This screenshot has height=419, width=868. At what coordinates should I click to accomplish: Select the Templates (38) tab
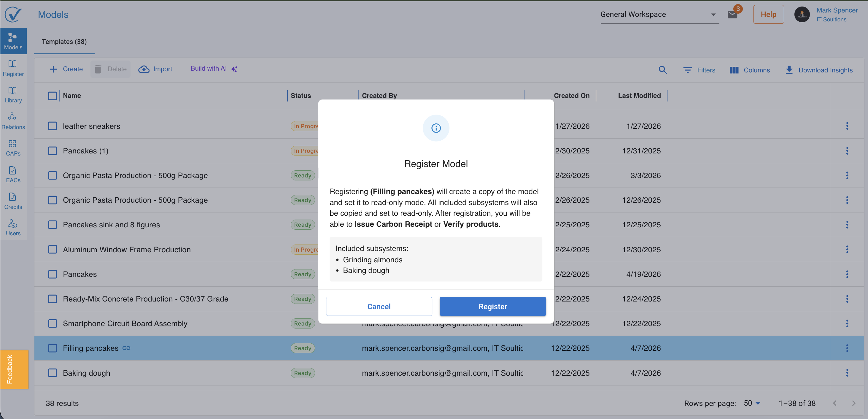(x=64, y=42)
